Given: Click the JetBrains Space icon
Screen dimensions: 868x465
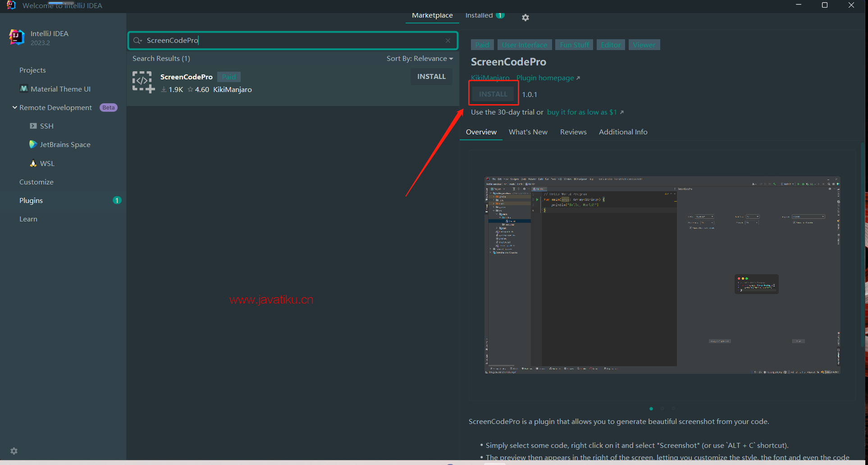Looking at the screenshot, I should click(x=33, y=144).
